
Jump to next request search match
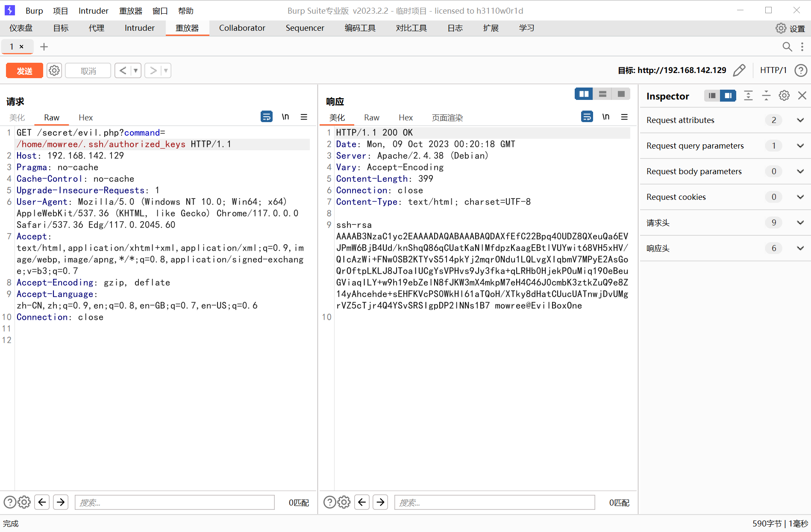coord(61,502)
